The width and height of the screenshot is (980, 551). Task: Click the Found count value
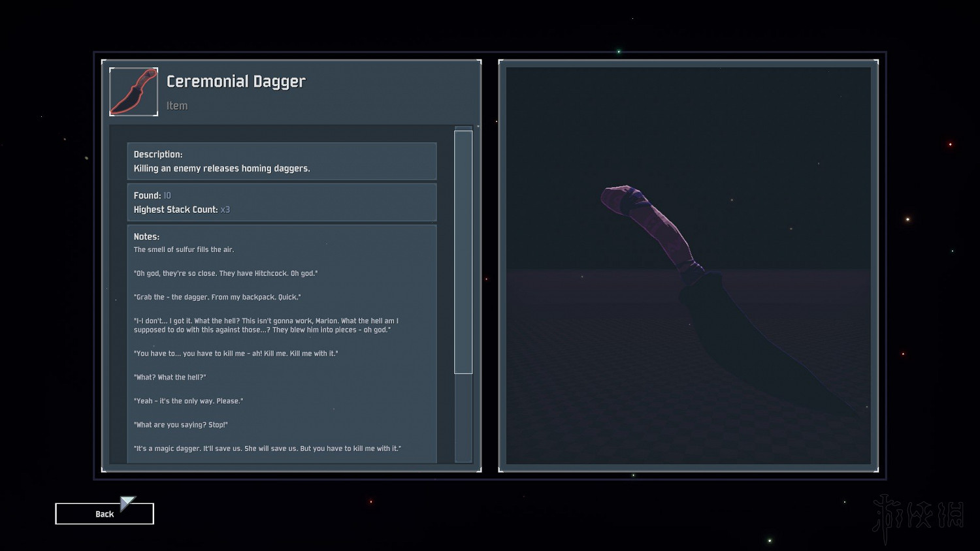pos(167,196)
